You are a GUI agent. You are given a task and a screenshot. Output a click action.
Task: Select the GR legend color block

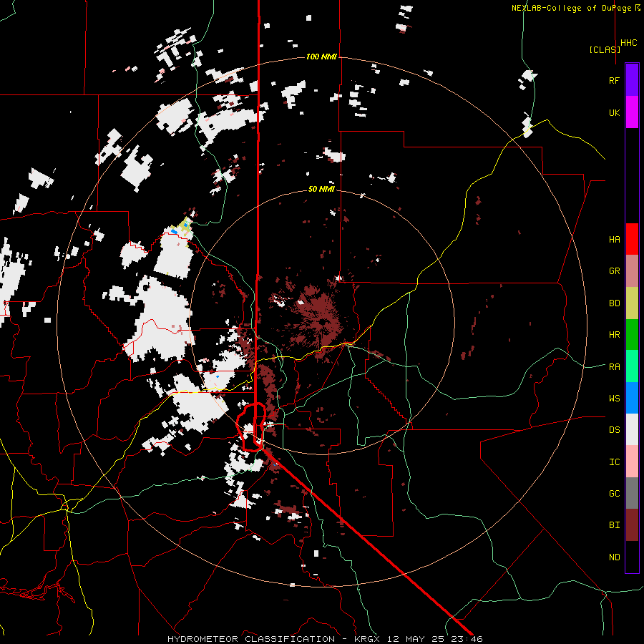coord(632,271)
